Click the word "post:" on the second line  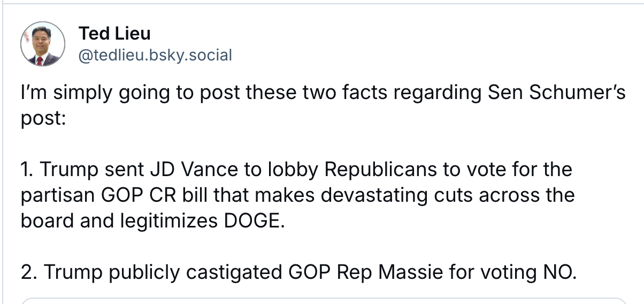43,118
